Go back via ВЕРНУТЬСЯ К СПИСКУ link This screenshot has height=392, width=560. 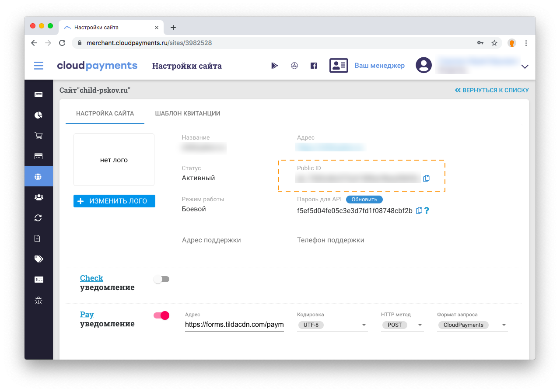point(492,90)
